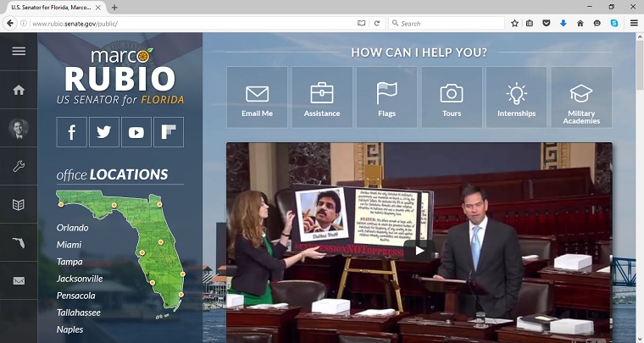Viewport: 644px width, 343px height.
Task: Open the Naples office link
Action: [69, 329]
